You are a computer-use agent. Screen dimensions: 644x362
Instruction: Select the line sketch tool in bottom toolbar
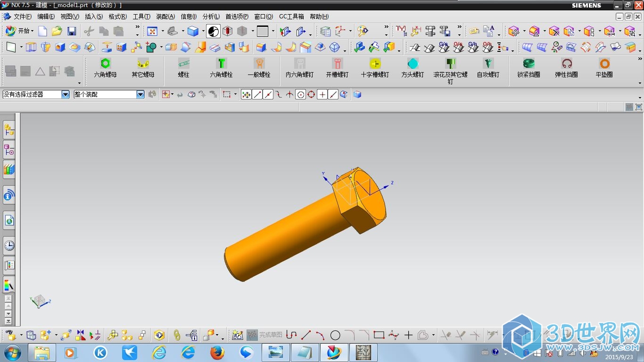click(x=306, y=335)
